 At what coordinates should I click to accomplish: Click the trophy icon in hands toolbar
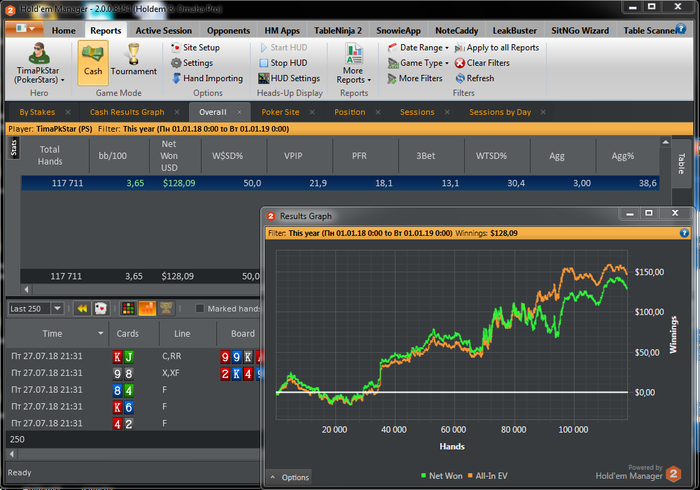166,308
